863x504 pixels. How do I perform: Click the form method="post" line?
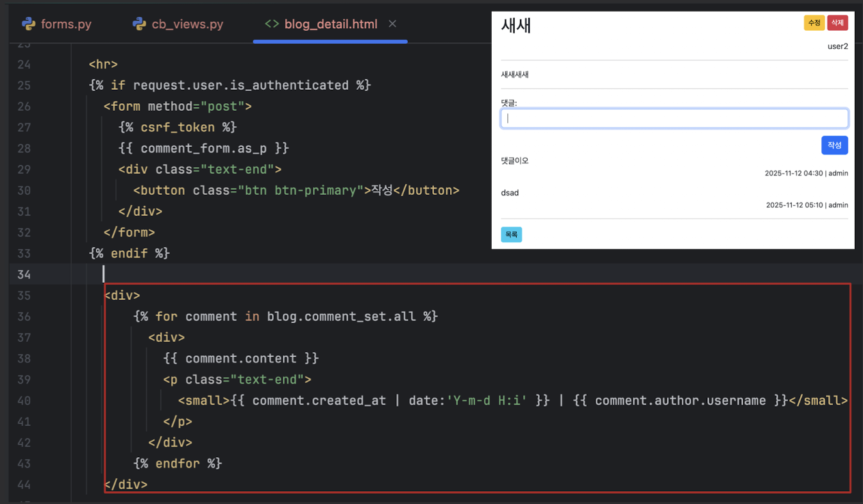coord(178,106)
